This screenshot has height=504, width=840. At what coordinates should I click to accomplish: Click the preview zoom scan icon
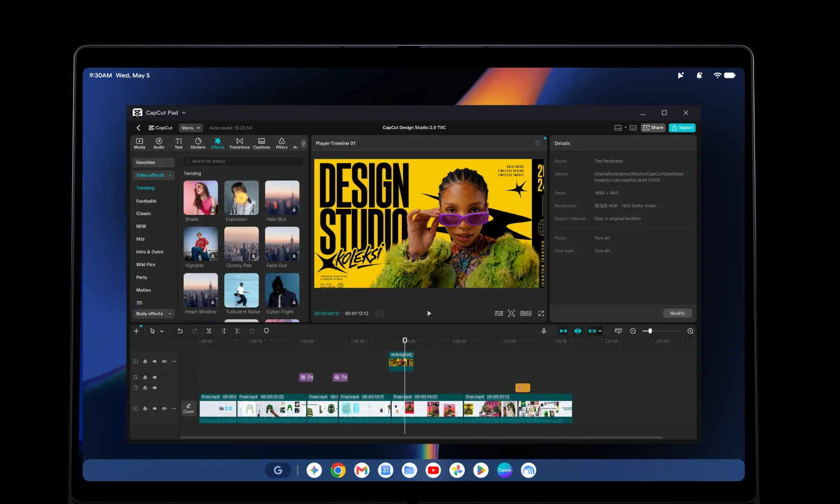[x=511, y=313]
